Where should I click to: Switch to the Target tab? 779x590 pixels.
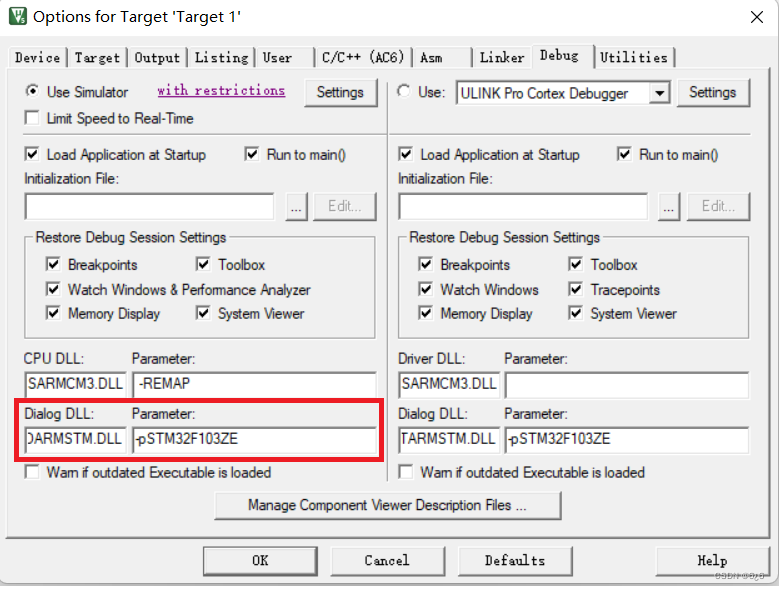[x=97, y=58]
